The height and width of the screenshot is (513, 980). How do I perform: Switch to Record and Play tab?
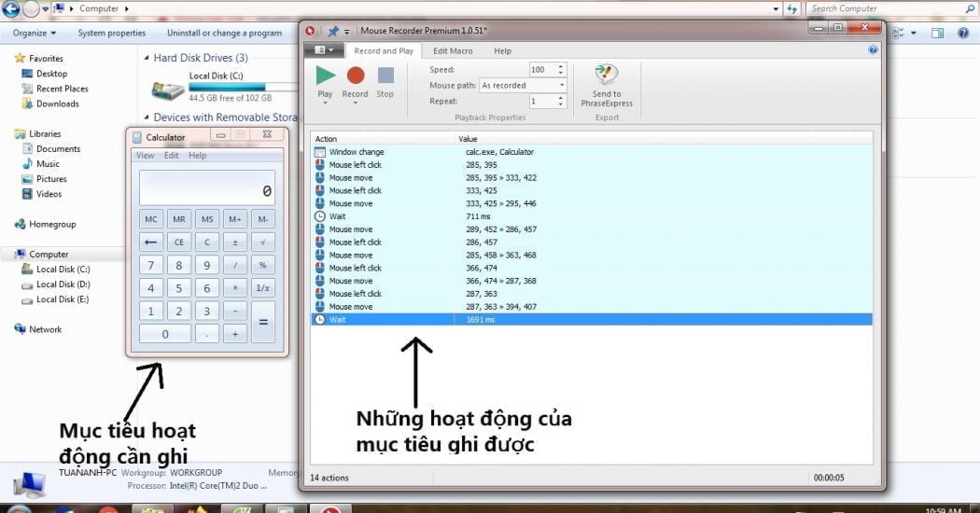coord(383,51)
